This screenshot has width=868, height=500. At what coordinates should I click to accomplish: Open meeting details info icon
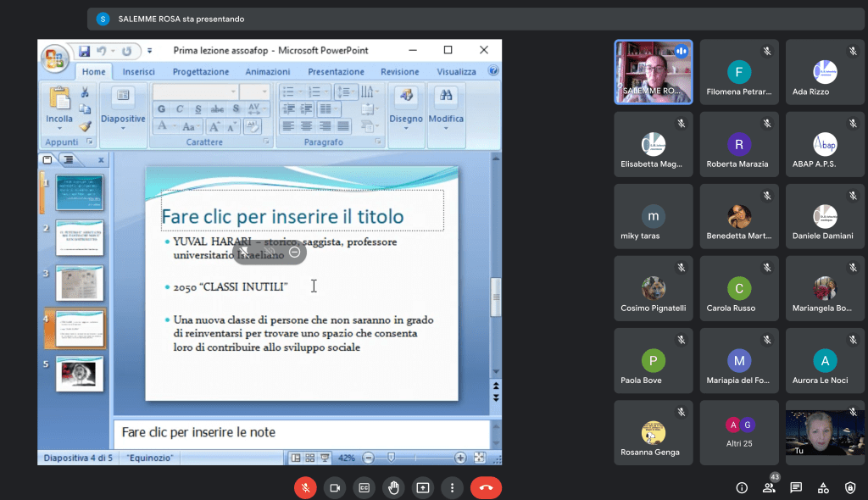(x=742, y=487)
